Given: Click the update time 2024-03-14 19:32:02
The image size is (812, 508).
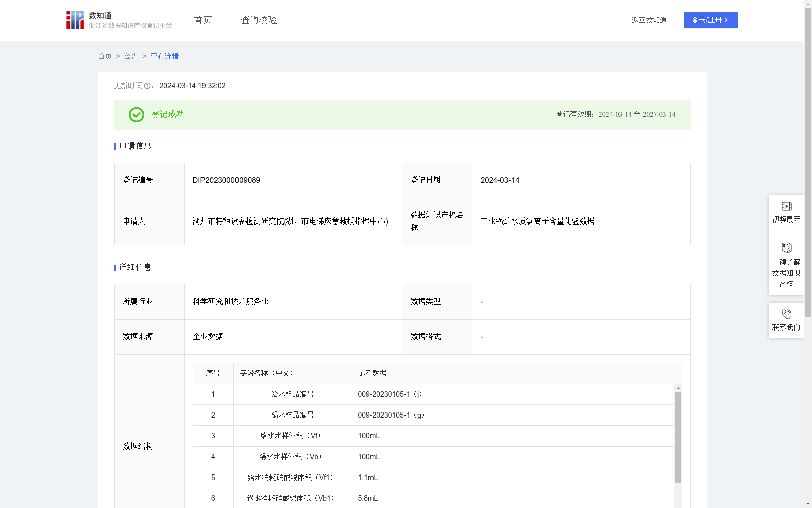Looking at the screenshot, I should (192, 86).
